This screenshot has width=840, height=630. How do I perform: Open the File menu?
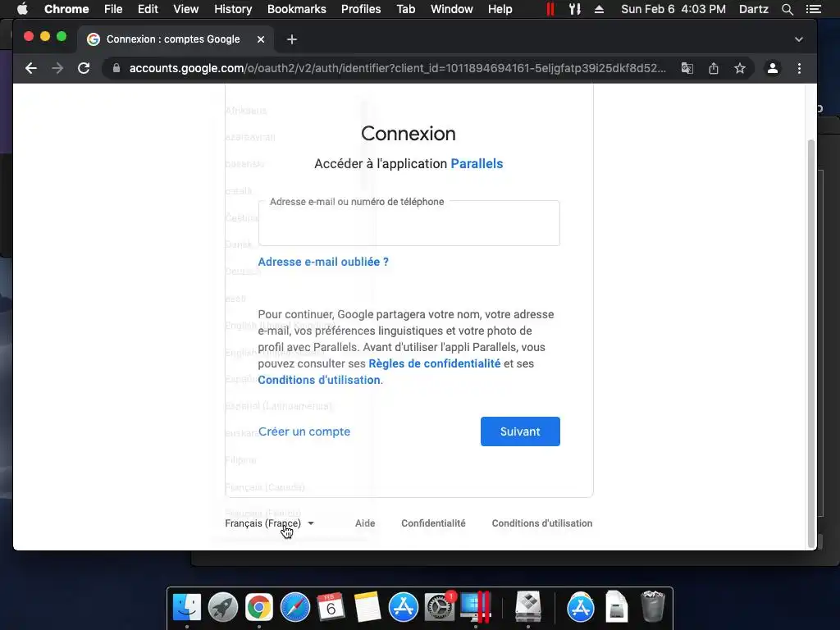113,9
